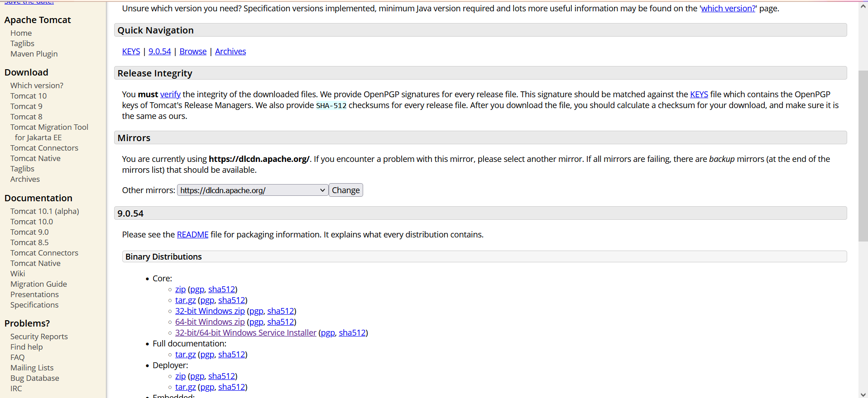
Task: Download the Deployer tar.gz
Action: tap(186, 387)
